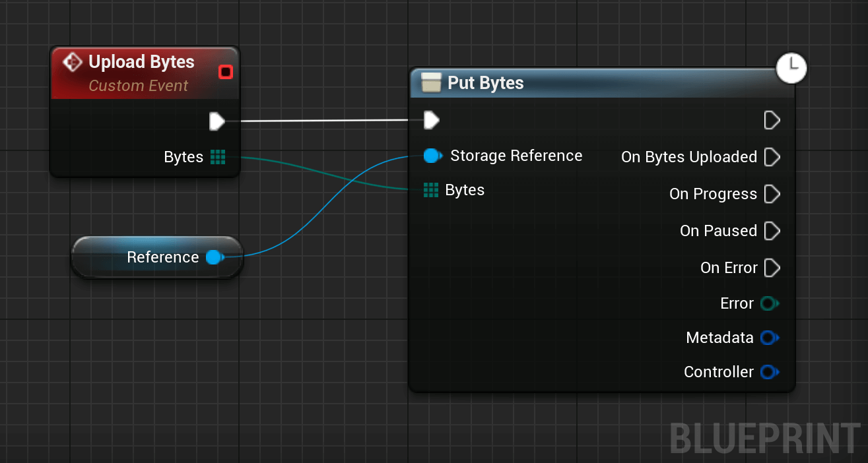Image resolution: width=868 pixels, height=463 pixels.
Task: Click the Metadata output pin
Action: 769,338
